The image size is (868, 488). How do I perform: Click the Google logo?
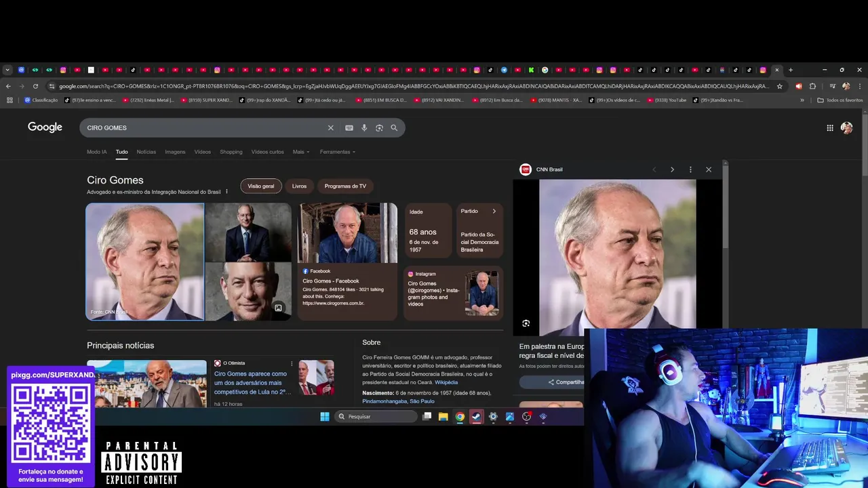pos(45,127)
